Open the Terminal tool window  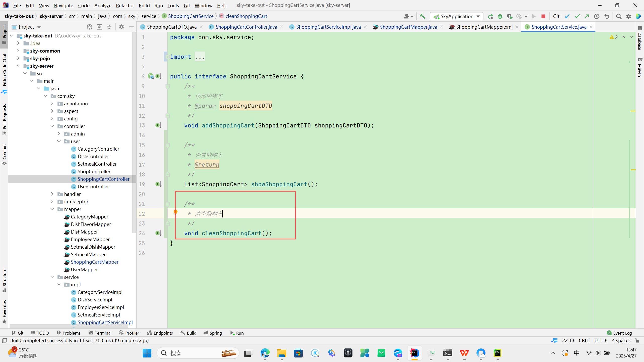[100, 333]
